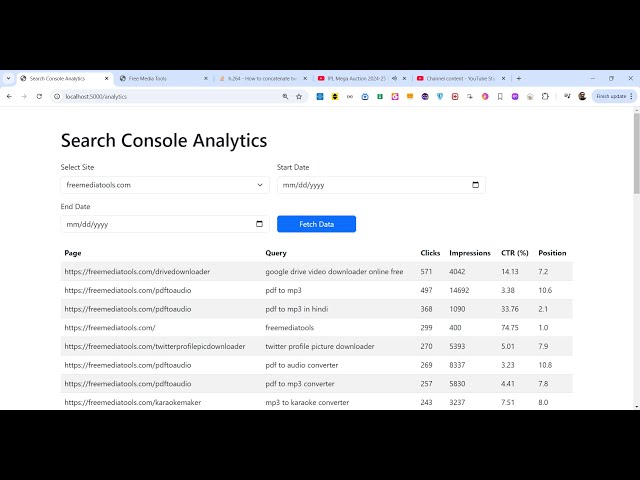Viewport: 640px width, 480px height.
Task: Open the browser extensions puzzle icon
Action: 545,96
